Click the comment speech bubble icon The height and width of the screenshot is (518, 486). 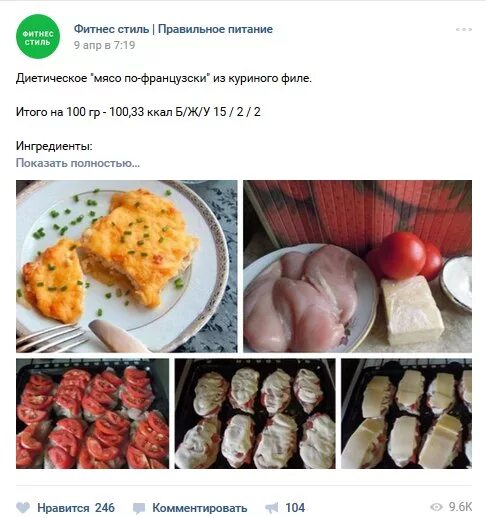[139, 508]
